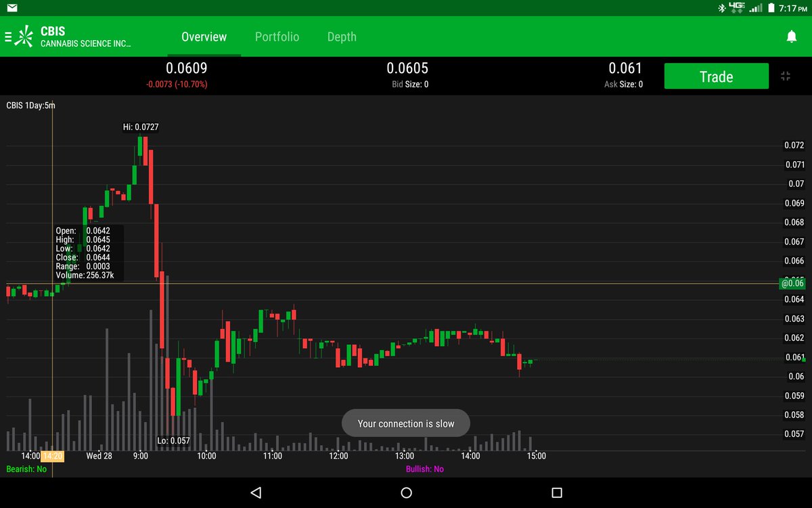
Task: Switch to the Overview tab
Action: coord(204,37)
